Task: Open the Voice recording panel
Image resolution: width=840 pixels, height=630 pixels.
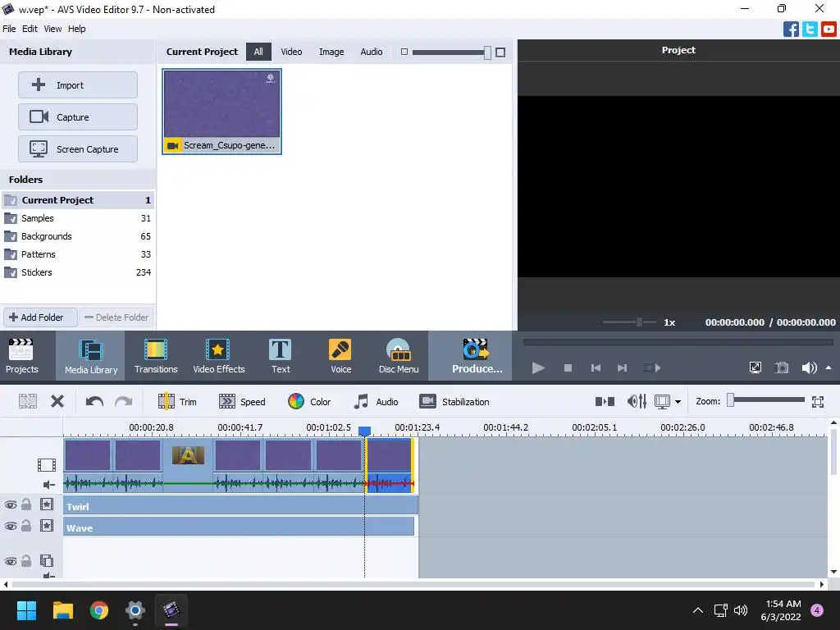Action: click(x=340, y=356)
